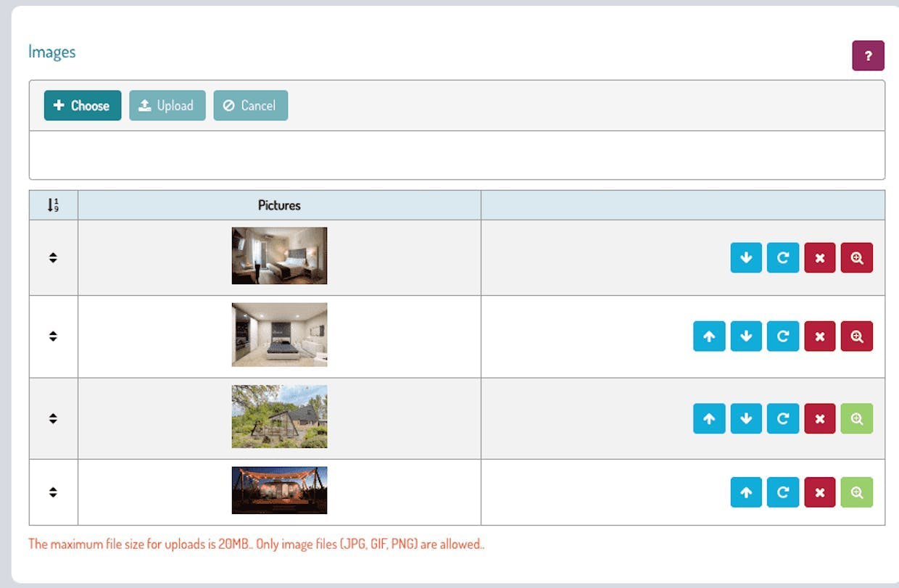Screen dimensions: 899x588
Task: Click the reorder handle of the first row
Action: click(x=53, y=257)
